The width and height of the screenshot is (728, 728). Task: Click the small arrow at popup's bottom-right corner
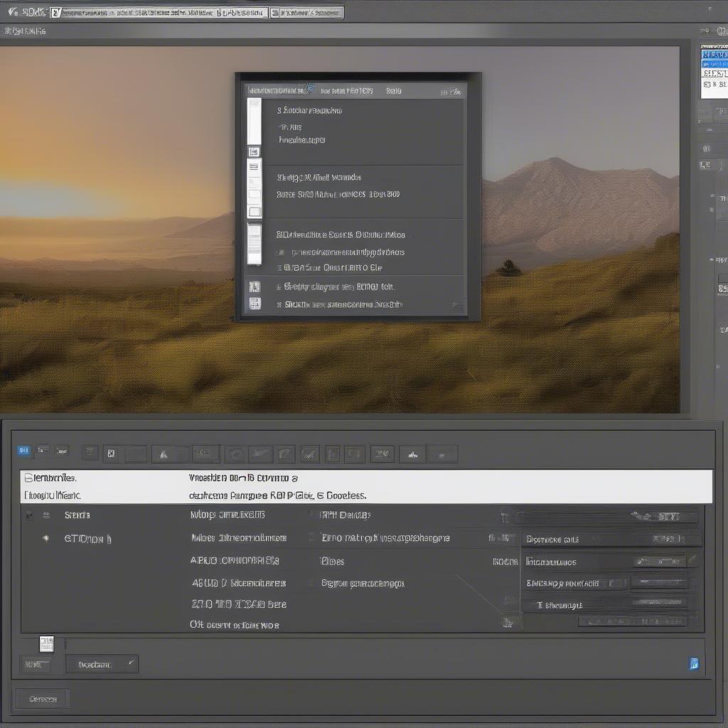456,304
